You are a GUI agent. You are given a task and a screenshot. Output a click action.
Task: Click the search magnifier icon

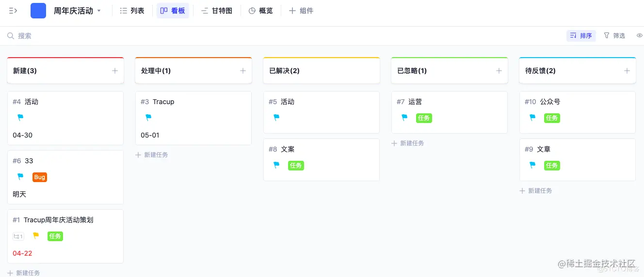coord(10,36)
